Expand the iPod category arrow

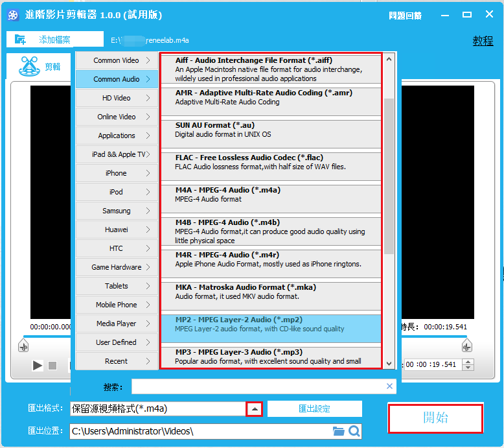click(x=148, y=192)
